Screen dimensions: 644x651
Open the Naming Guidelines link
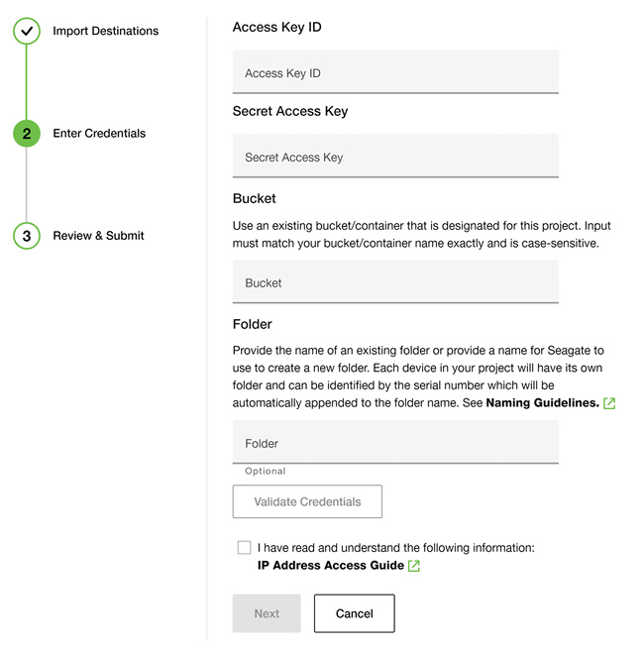pyautogui.click(x=542, y=403)
